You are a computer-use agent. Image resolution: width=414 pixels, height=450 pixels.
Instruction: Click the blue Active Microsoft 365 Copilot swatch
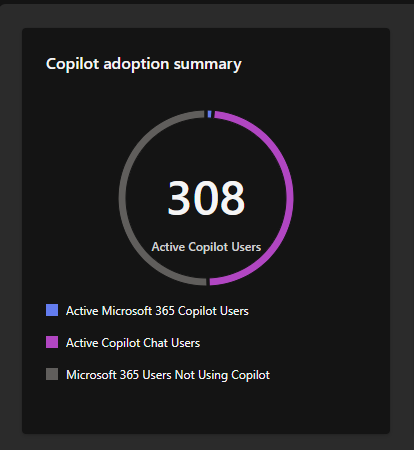52,310
